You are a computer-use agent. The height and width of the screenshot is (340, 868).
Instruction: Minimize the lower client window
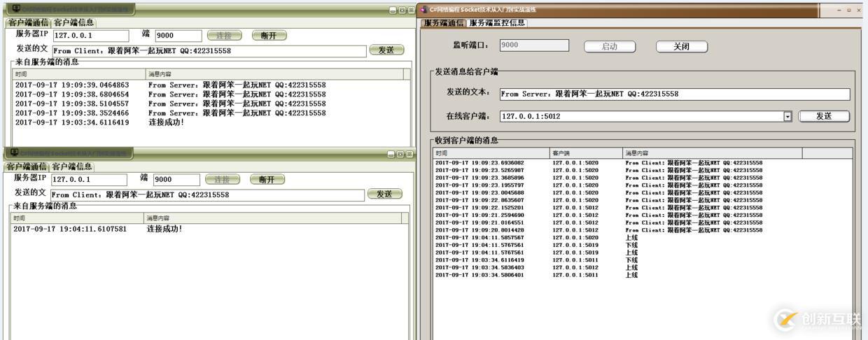pos(391,154)
